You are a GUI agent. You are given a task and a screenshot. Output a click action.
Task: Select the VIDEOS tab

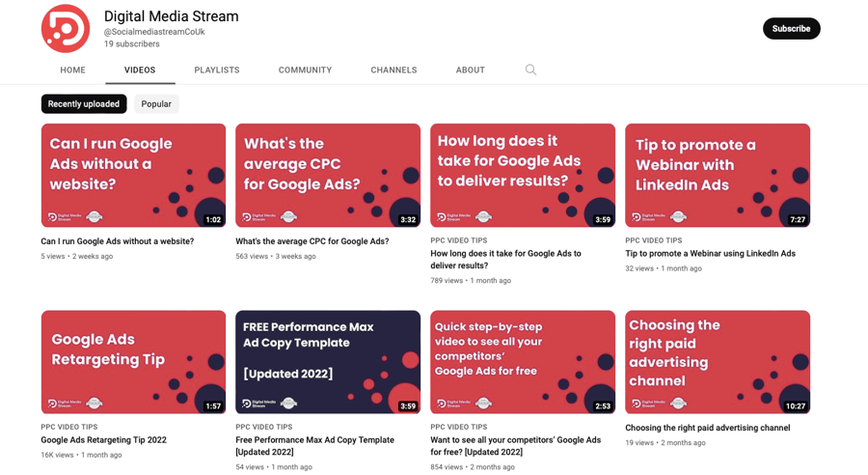140,70
